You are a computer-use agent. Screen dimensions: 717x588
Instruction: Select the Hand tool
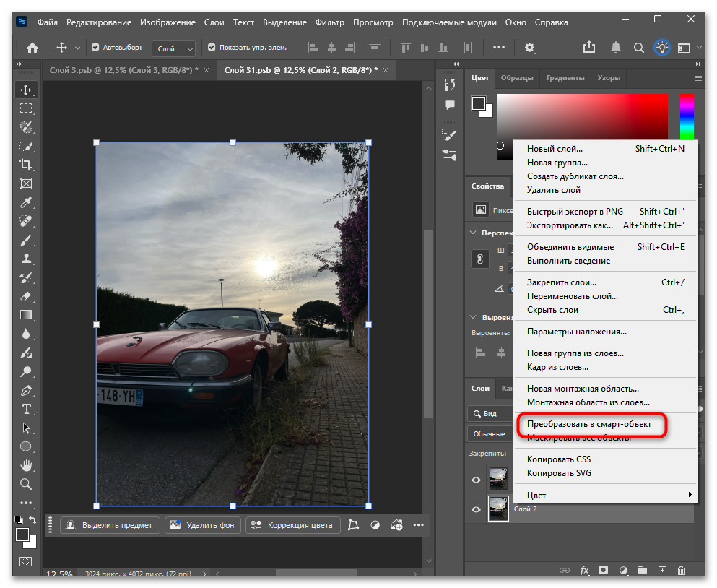26,465
